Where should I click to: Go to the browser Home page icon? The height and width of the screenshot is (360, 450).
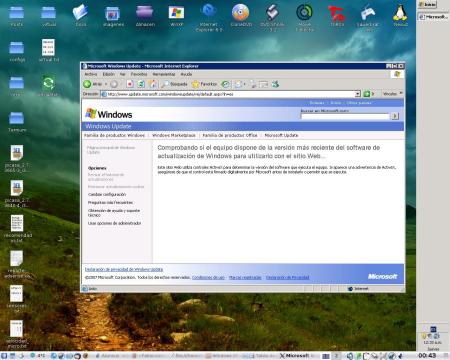click(153, 84)
